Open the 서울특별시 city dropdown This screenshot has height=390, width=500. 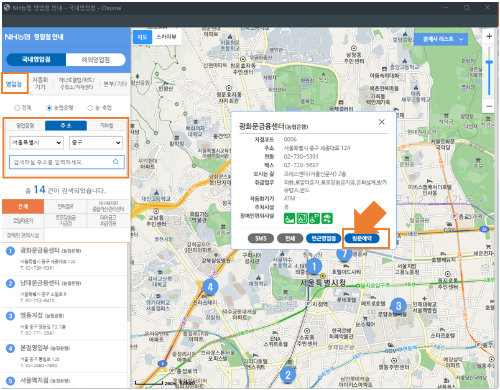click(x=36, y=143)
